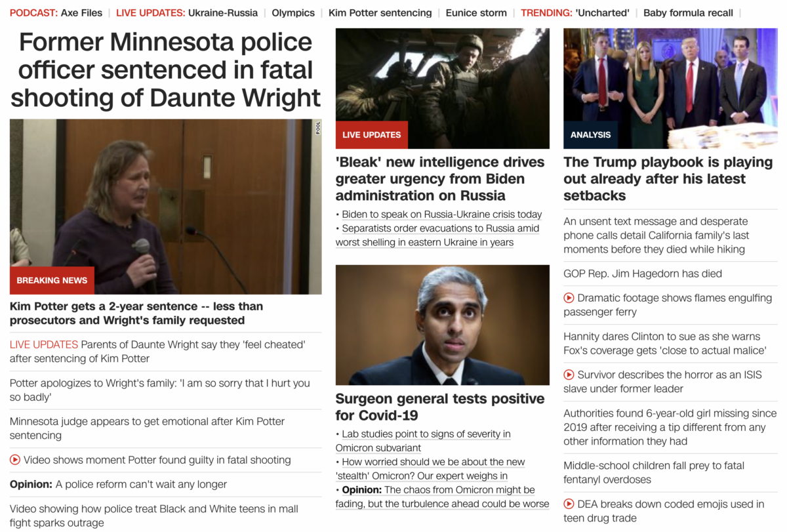Click play icon next to 'Dramatic footage shows flames'
The image size is (787, 532).
click(569, 298)
